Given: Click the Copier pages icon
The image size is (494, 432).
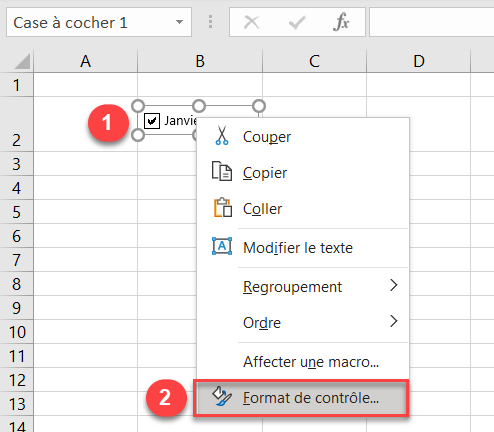Looking at the screenshot, I should (222, 171).
